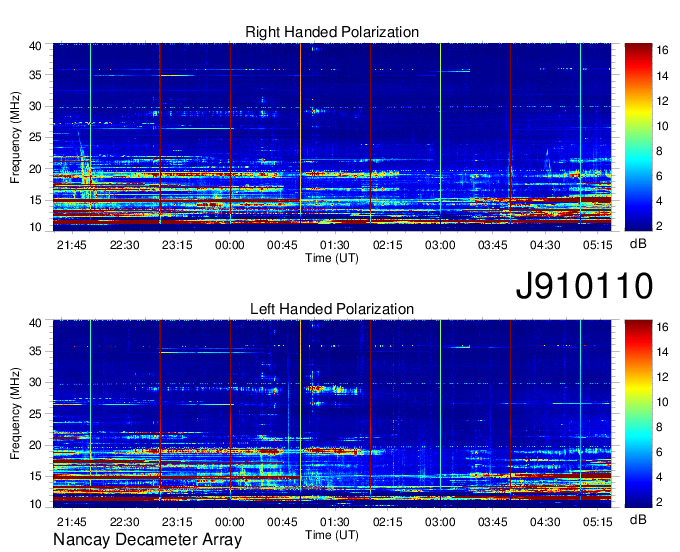The image size is (680, 552).
Task: Click 03:00 tick on Right Handed time axis
Action: [x=440, y=245]
